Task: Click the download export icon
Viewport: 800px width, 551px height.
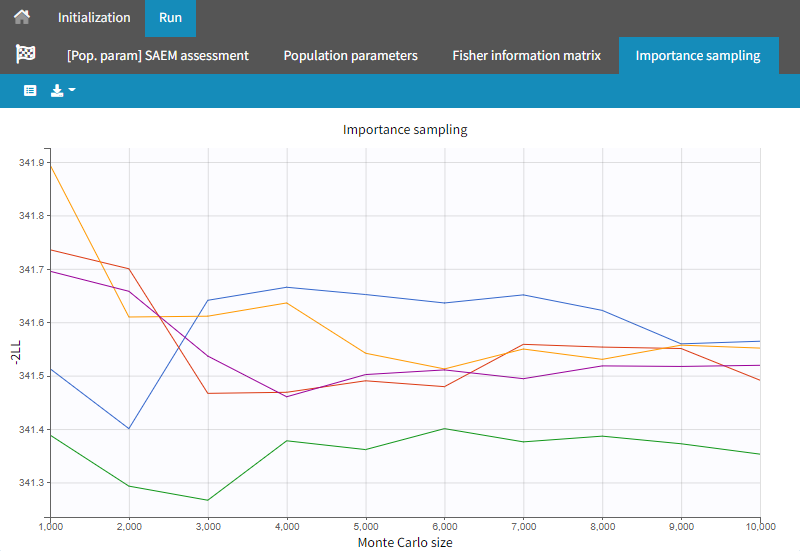Action: point(57,90)
